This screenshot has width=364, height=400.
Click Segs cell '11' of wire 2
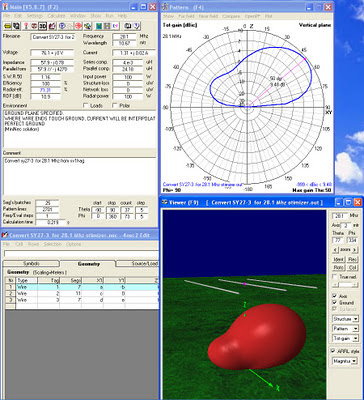point(71,294)
